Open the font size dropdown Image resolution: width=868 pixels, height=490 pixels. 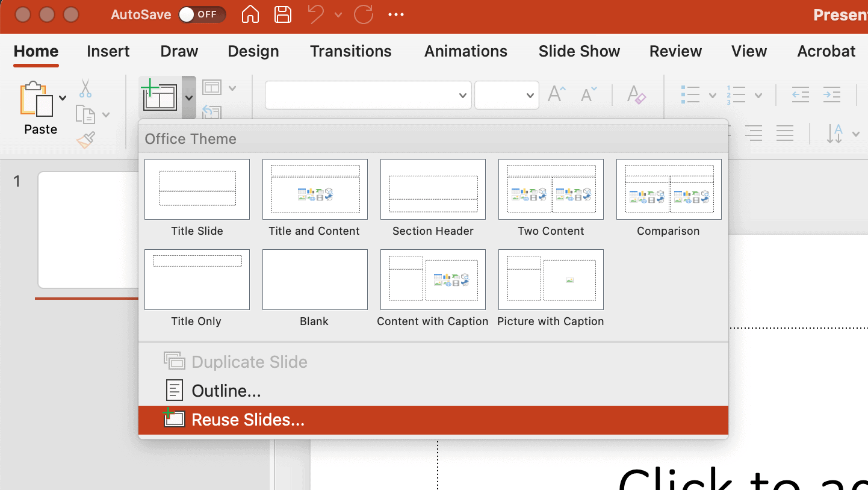506,95
